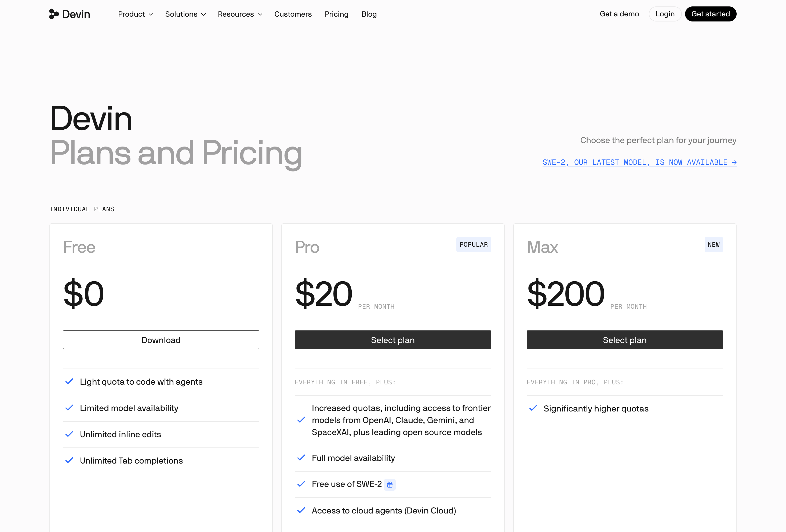786x532 pixels.
Task: Visit the Blog link in navigation
Action: 369,14
